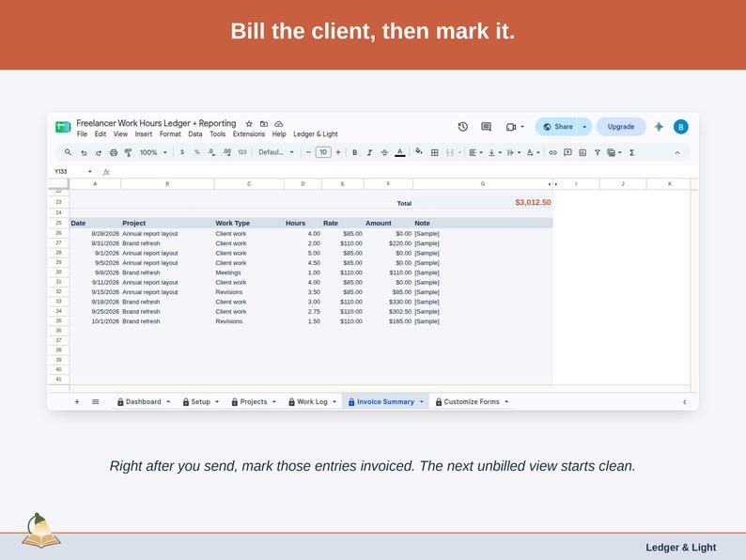Open the filter views dropdown
The height and width of the screenshot is (560, 746).
(614, 153)
